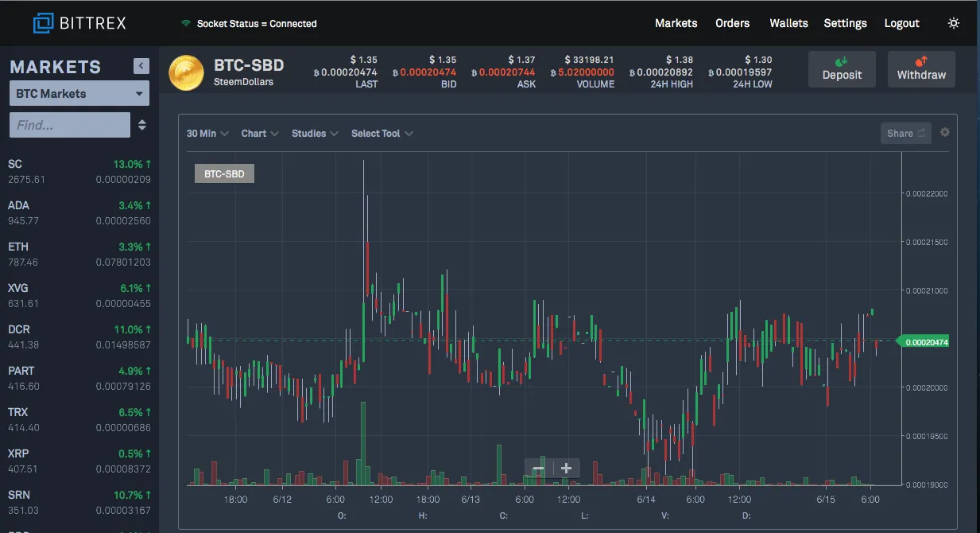Open Settings from top navigation

845,23
